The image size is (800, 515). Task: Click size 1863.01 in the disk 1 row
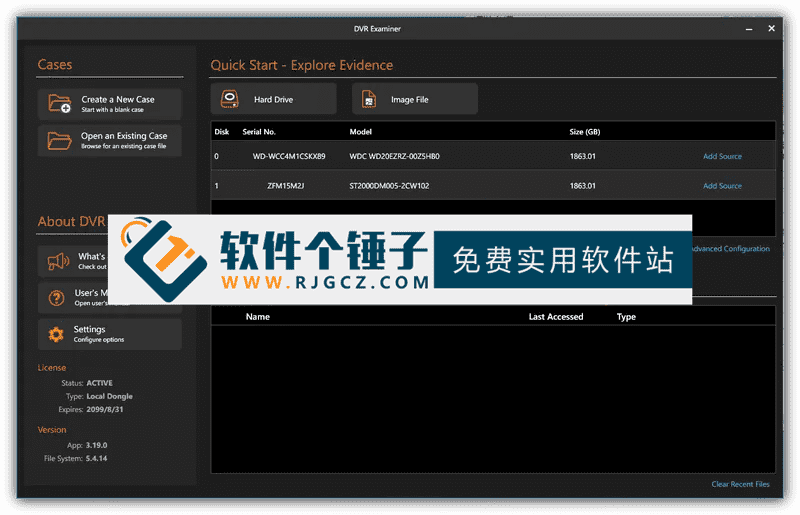583,186
